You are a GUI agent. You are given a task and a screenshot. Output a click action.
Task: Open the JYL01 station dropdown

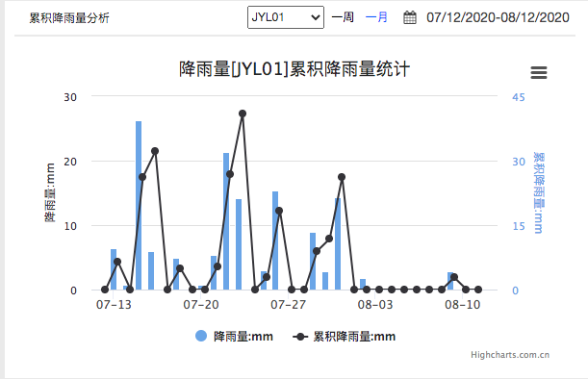point(286,17)
